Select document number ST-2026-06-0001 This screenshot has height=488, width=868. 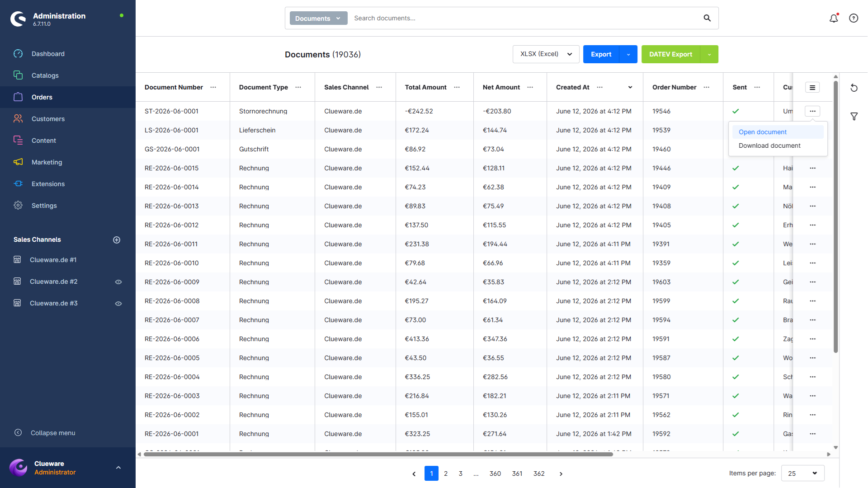[x=171, y=111]
